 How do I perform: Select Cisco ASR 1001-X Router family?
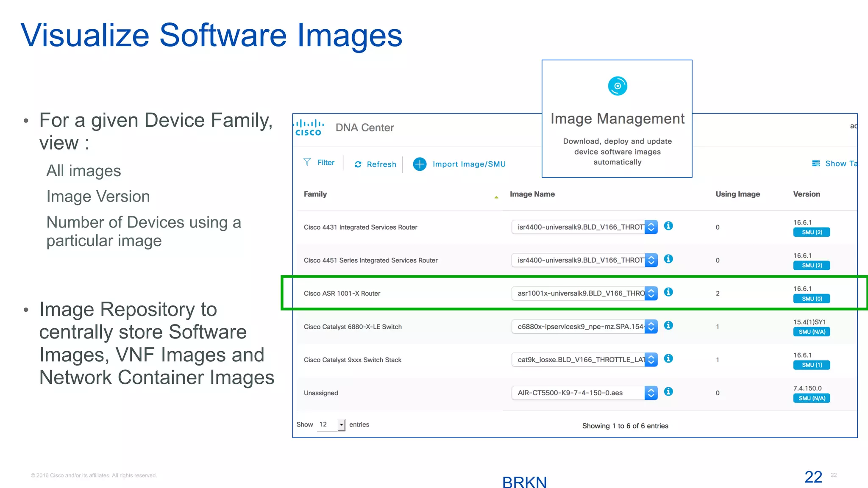click(342, 293)
